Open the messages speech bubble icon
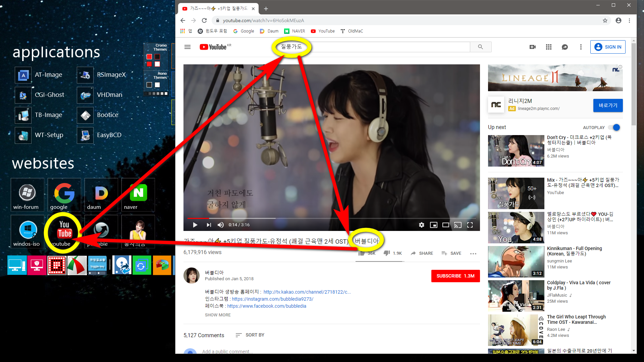The width and height of the screenshot is (644, 362). [x=565, y=47]
